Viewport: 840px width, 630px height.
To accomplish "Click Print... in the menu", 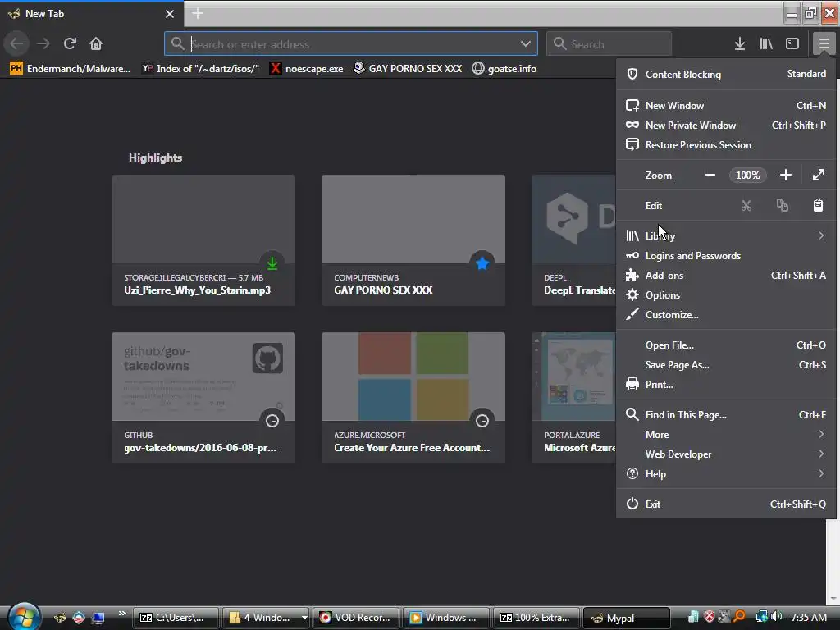I will click(x=726, y=385).
